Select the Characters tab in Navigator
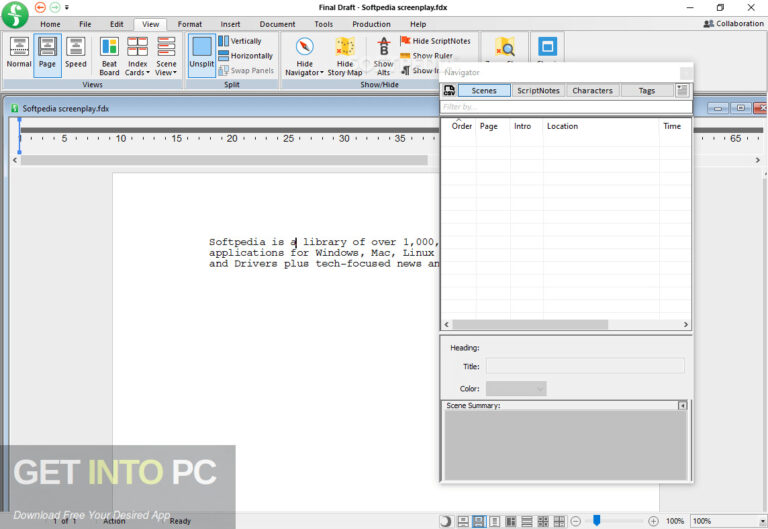The width and height of the screenshot is (768, 529). coord(592,91)
